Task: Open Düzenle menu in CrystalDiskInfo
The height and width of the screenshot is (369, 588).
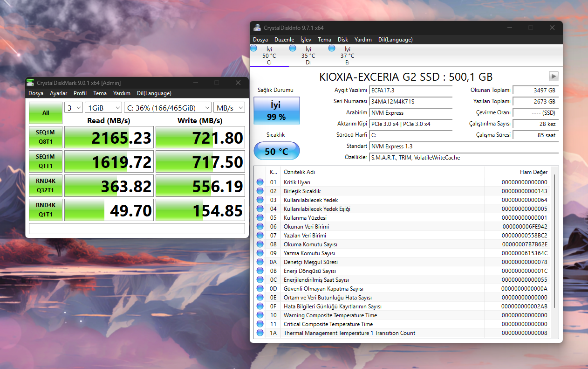Action: click(x=284, y=40)
